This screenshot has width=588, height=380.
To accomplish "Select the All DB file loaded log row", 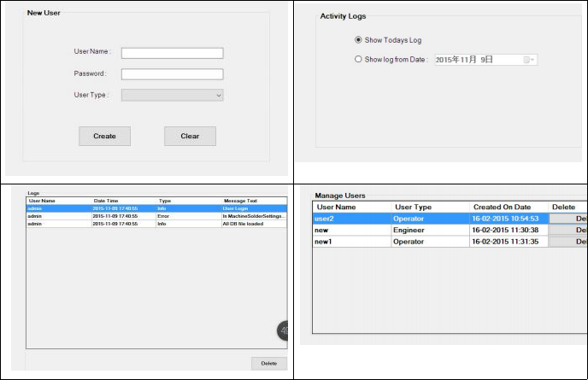I will [156, 224].
